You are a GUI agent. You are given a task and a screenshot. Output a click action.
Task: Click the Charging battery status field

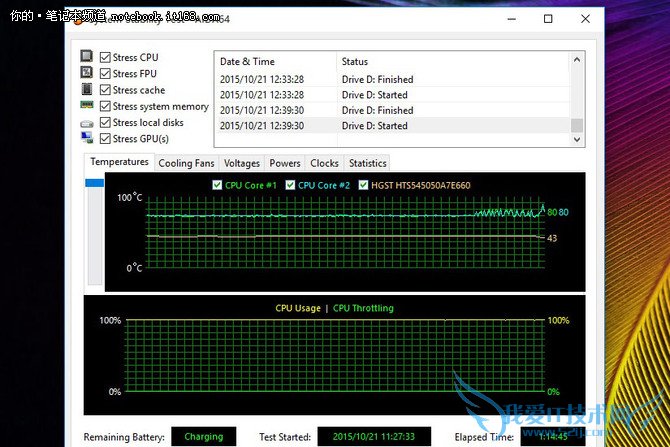204,436
